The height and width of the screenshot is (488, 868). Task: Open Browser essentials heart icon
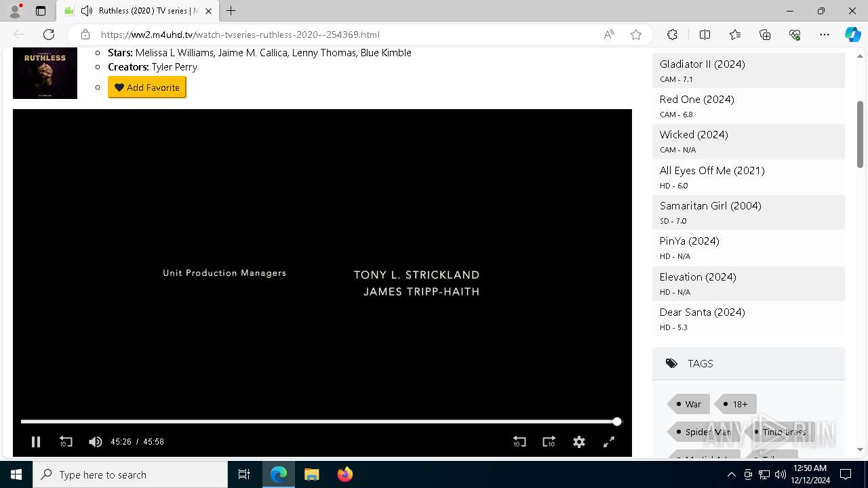[x=795, y=35]
